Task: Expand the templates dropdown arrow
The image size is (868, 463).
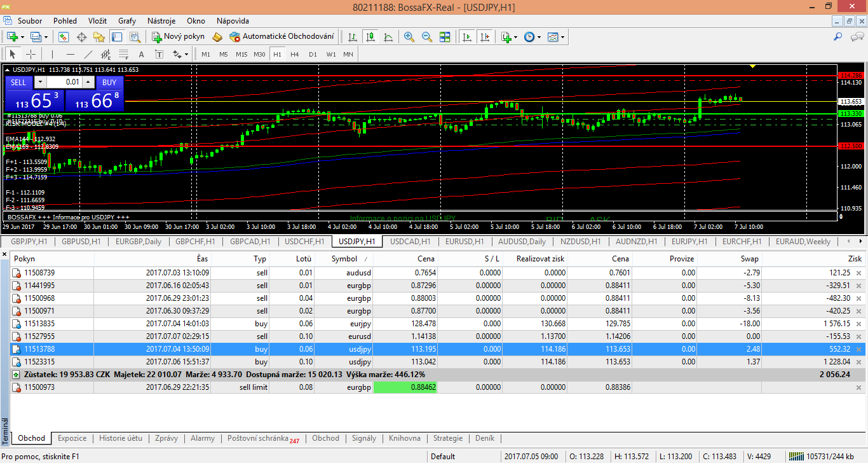Action: click(x=562, y=37)
